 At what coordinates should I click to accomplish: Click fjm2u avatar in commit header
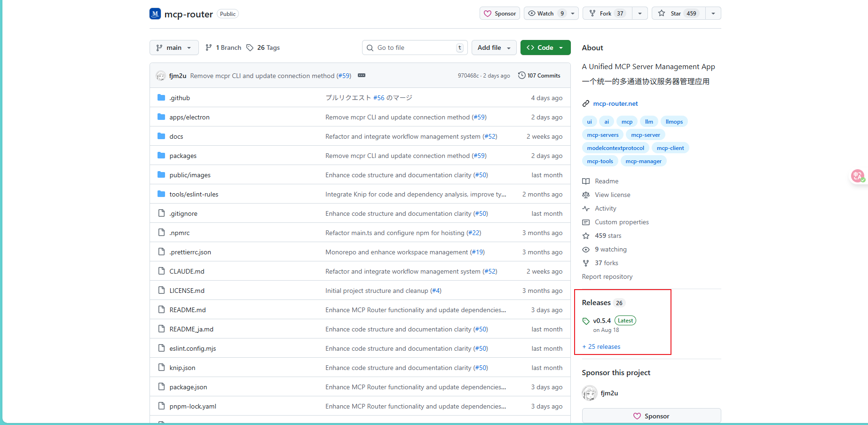[161, 76]
